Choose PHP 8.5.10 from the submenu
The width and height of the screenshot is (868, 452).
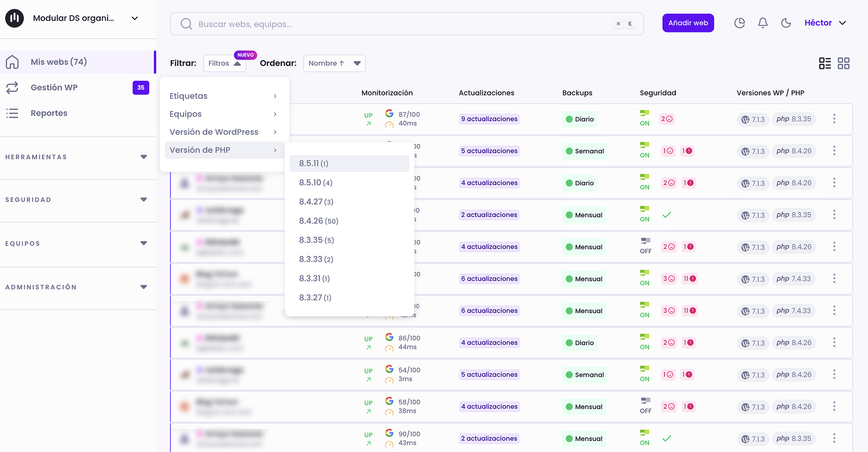[350, 183]
